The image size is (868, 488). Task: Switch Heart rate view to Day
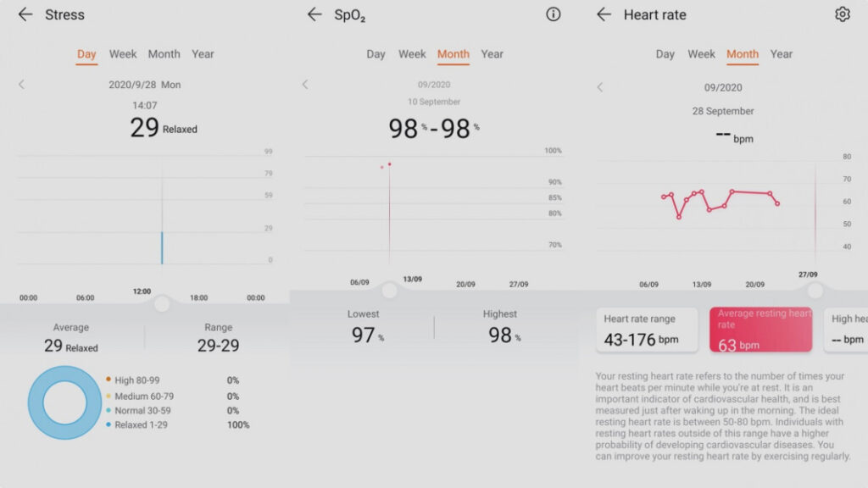coord(665,54)
